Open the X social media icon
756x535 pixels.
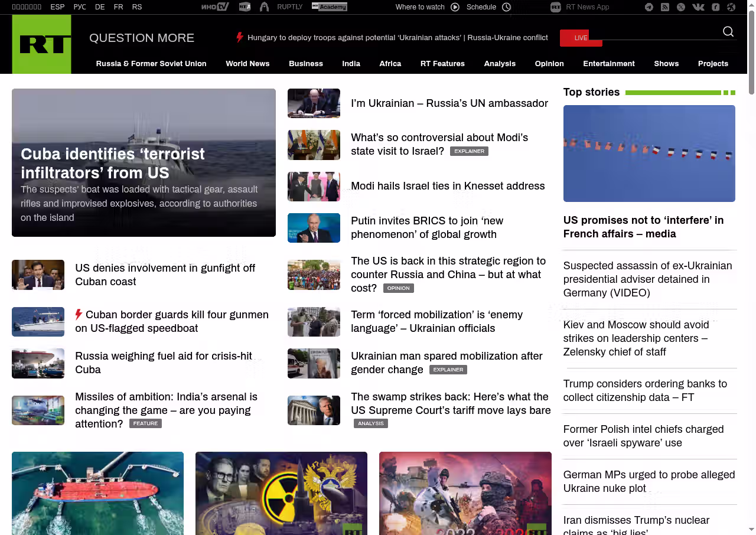click(681, 7)
